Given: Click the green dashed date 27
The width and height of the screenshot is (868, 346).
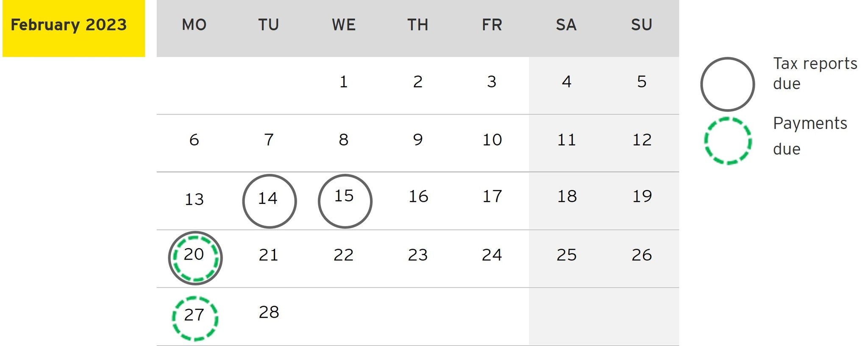Looking at the screenshot, I should pos(195,318).
